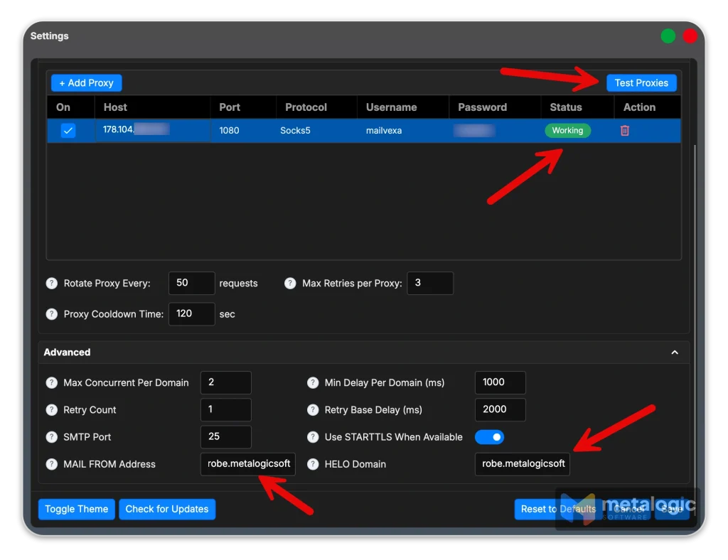
Task: Click the Username column header
Action: coord(403,107)
